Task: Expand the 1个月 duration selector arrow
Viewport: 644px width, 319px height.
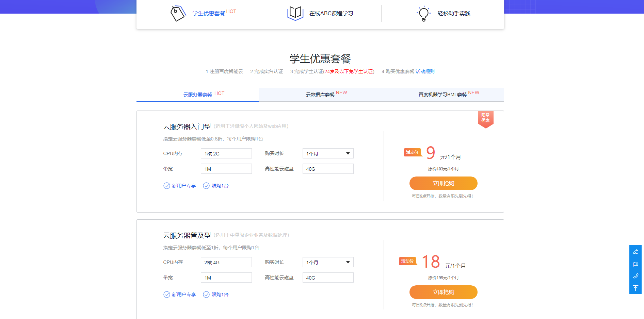Action: [x=348, y=153]
